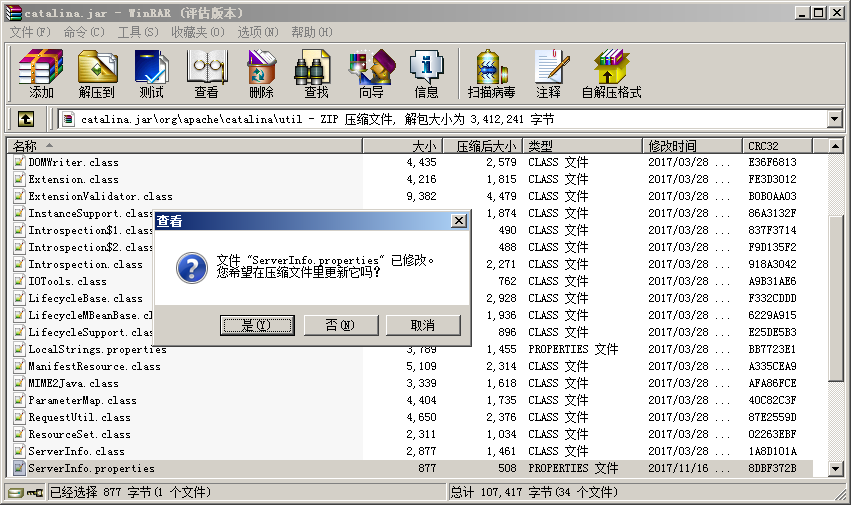Click 取消 button in dialog
Screen dimensions: 851x505
click(423, 325)
